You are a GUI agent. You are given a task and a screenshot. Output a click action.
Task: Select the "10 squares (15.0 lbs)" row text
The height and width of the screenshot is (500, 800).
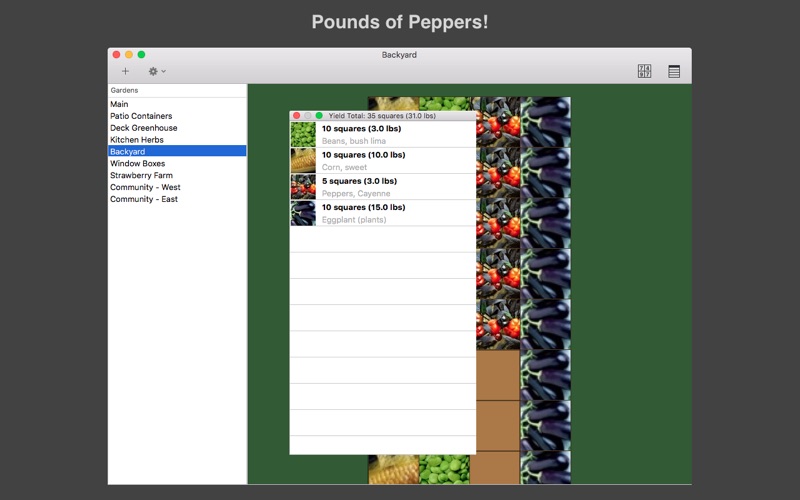(x=363, y=207)
